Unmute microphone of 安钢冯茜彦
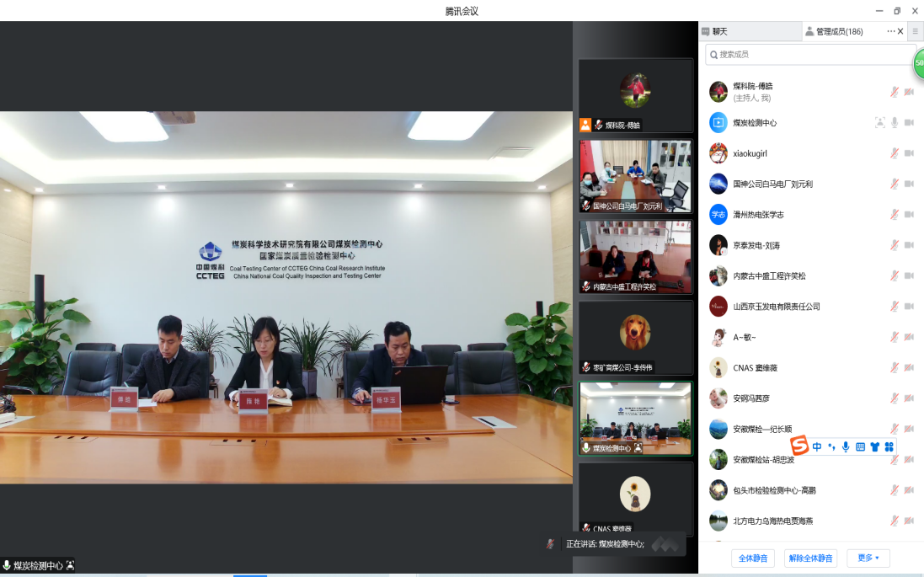 tap(895, 398)
